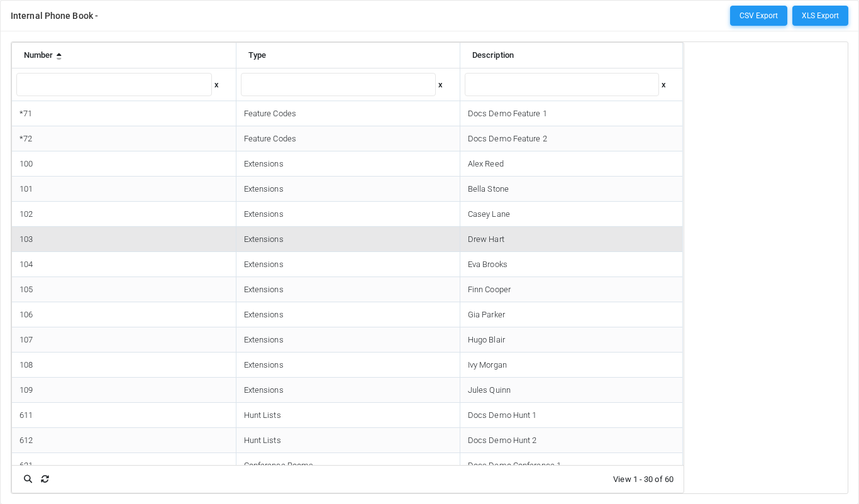The width and height of the screenshot is (859, 504).
Task: Clear the Type filter with its x
Action: coord(440,85)
